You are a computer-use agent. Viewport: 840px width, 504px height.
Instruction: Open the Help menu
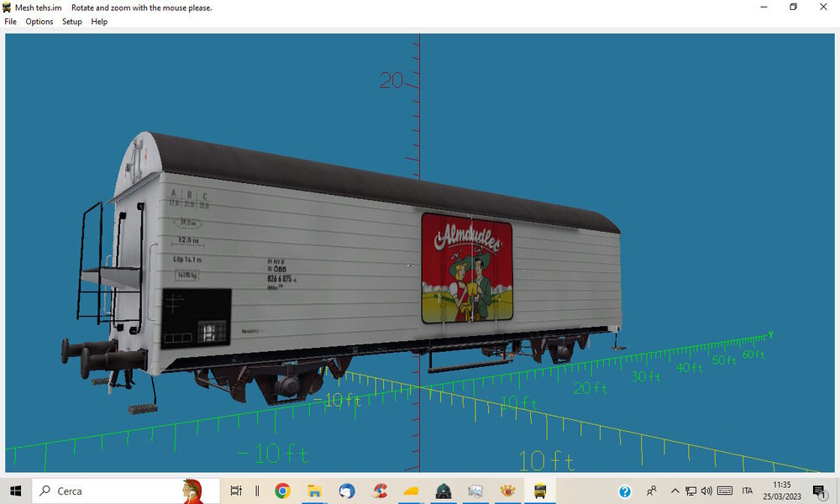[x=99, y=22]
